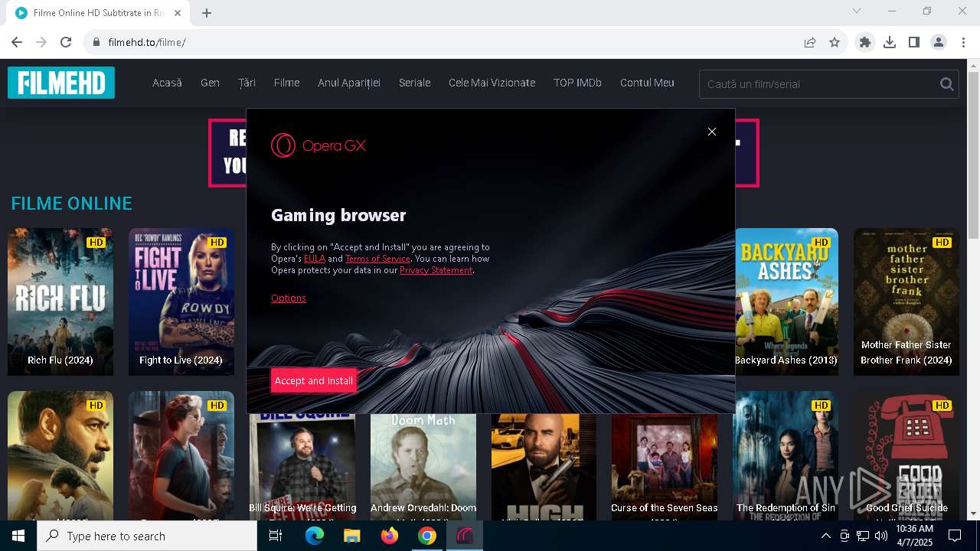This screenshot has height=551, width=980.
Task: Reload the page with the refresh icon
Action: (x=66, y=42)
